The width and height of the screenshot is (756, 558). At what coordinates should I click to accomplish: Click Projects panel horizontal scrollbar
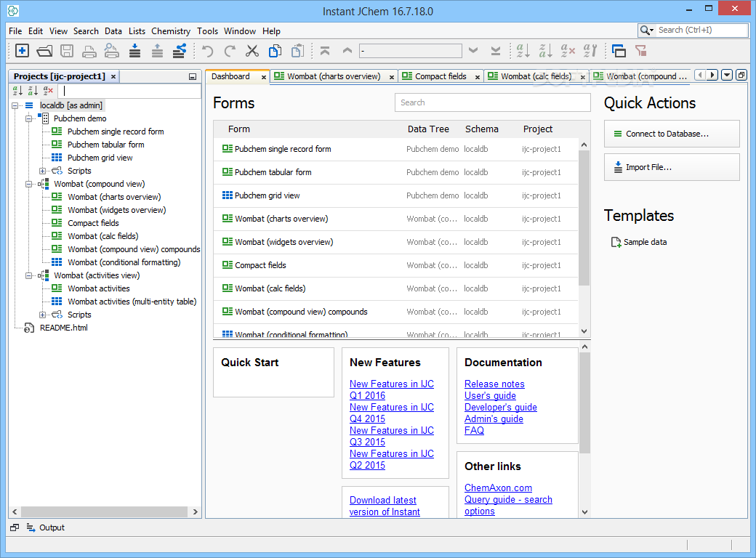(105, 511)
